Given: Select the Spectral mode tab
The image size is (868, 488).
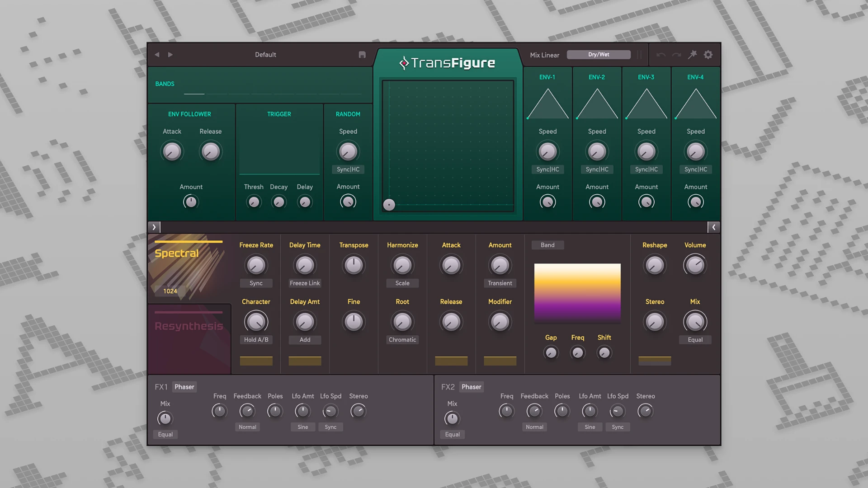Looking at the screenshot, I should pos(177,253).
